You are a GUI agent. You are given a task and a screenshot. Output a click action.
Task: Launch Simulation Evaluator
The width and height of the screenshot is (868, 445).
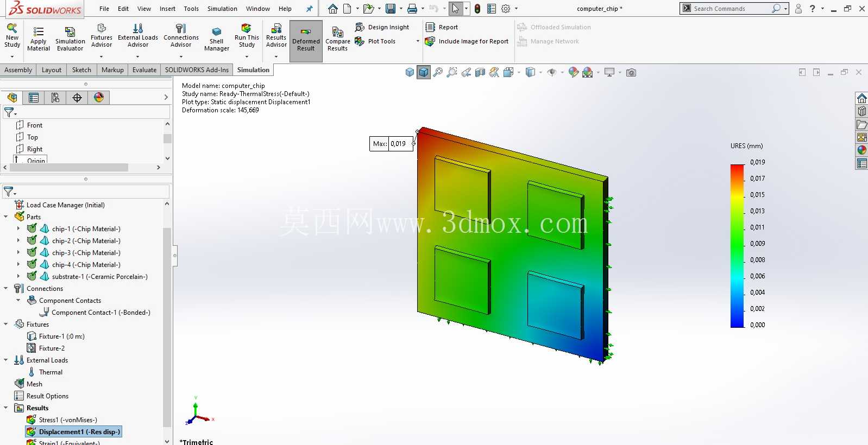[x=70, y=39]
